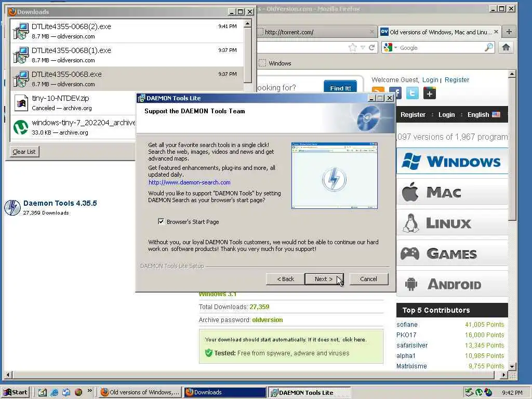The width and height of the screenshot is (532, 399).
Task: Click the uTorrent tray icon
Action: click(x=478, y=392)
